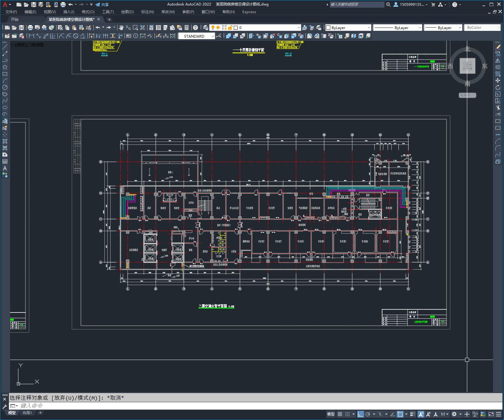
Task: Select the Linear dimension tool
Action: (x=31, y=36)
